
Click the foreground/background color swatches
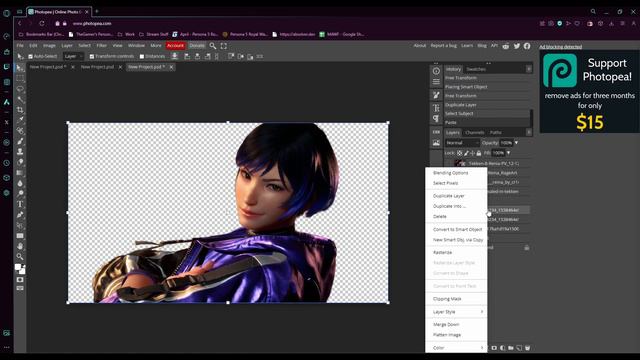(20, 269)
